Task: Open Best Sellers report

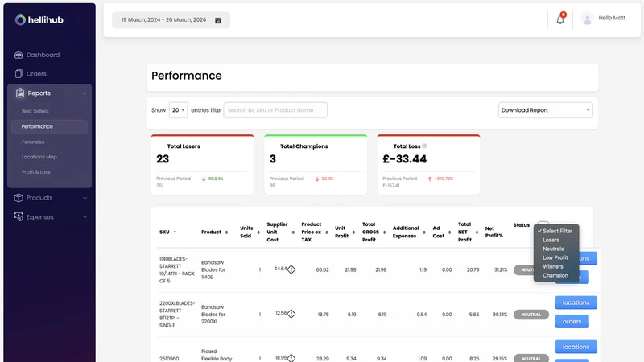Action: click(x=35, y=111)
